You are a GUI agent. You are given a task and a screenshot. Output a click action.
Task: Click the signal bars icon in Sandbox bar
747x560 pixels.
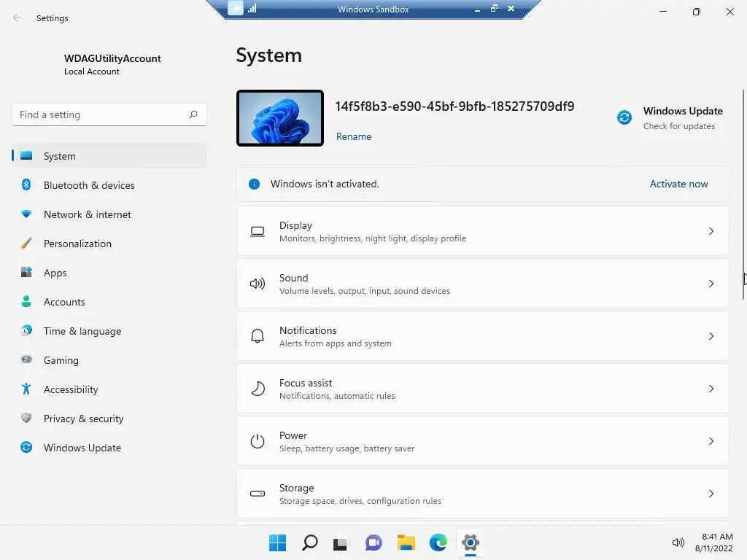(x=252, y=8)
